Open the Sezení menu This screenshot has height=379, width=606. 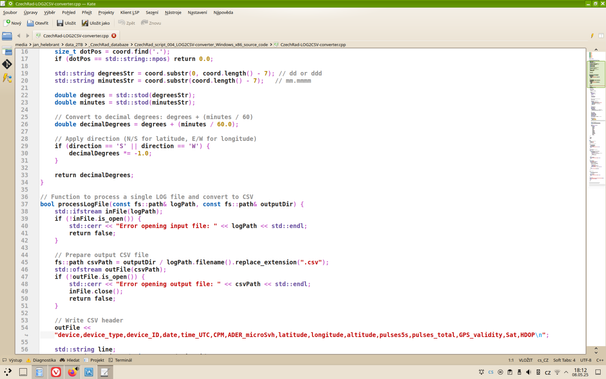152,12
